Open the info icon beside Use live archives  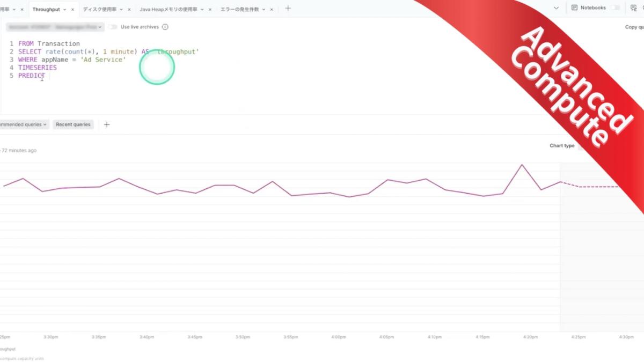(x=165, y=27)
